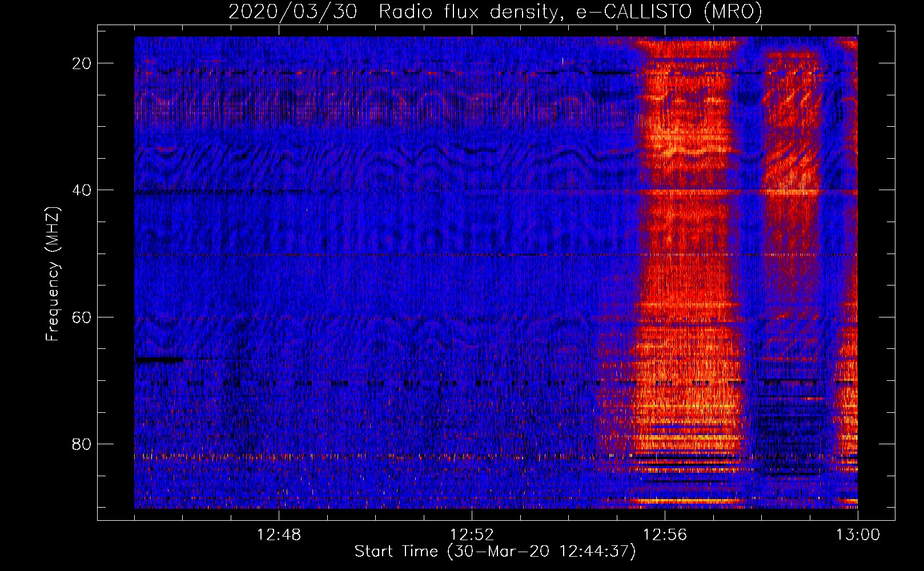Image resolution: width=924 pixels, height=571 pixels.
Task: Click the "80" frequency tick label
Action: pyautogui.click(x=82, y=444)
